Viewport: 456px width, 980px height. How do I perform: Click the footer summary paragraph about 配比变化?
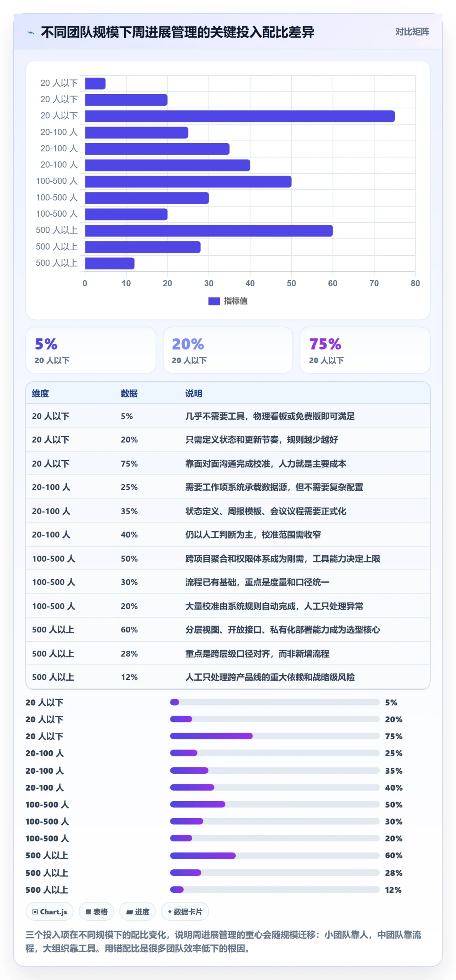click(x=223, y=942)
